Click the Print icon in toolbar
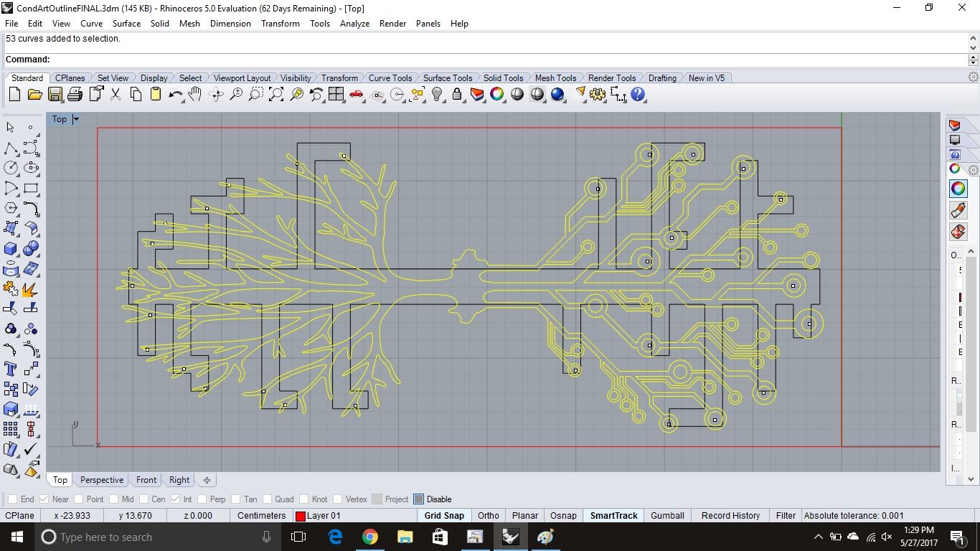 (x=75, y=95)
